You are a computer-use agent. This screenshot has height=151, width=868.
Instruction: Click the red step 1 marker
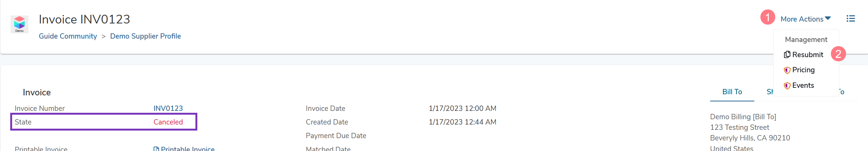[768, 17]
